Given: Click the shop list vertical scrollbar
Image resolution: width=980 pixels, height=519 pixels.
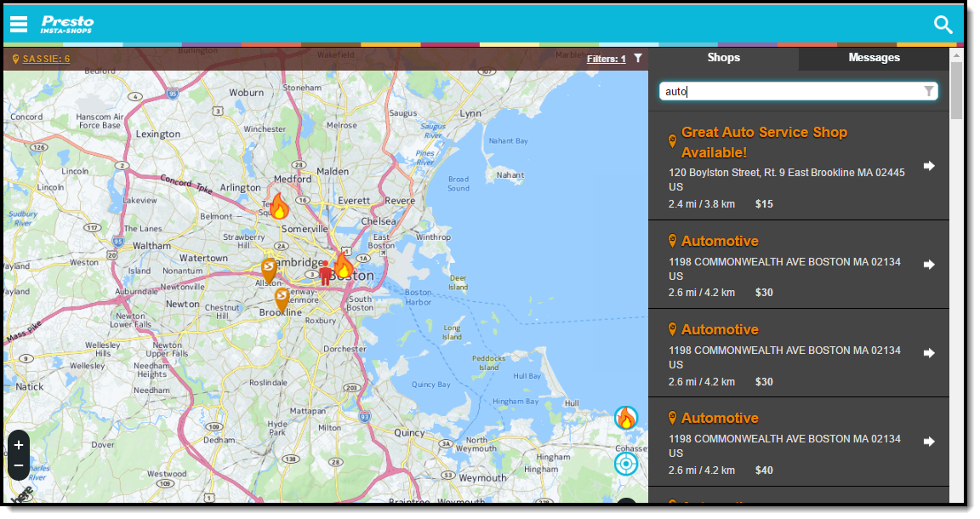Looking at the screenshot, I should pos(956,91).
